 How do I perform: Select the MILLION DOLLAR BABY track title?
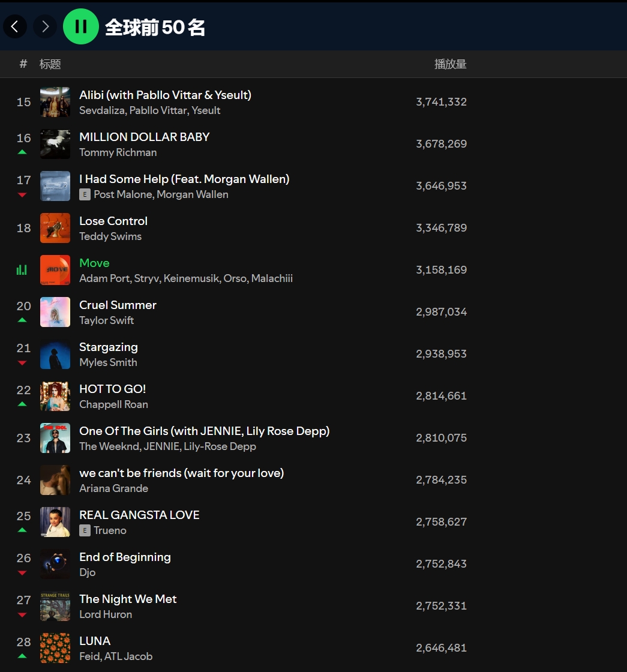coord(145,137)
